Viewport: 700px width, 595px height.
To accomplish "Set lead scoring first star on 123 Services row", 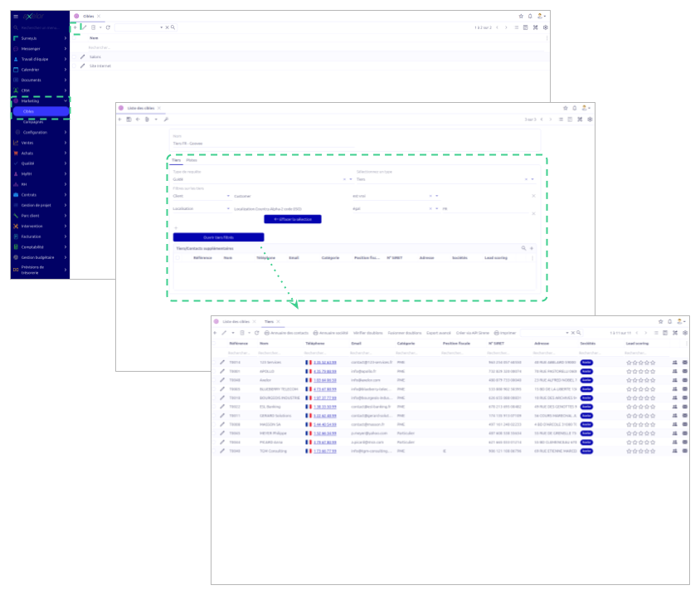I will tap(629, 363).
